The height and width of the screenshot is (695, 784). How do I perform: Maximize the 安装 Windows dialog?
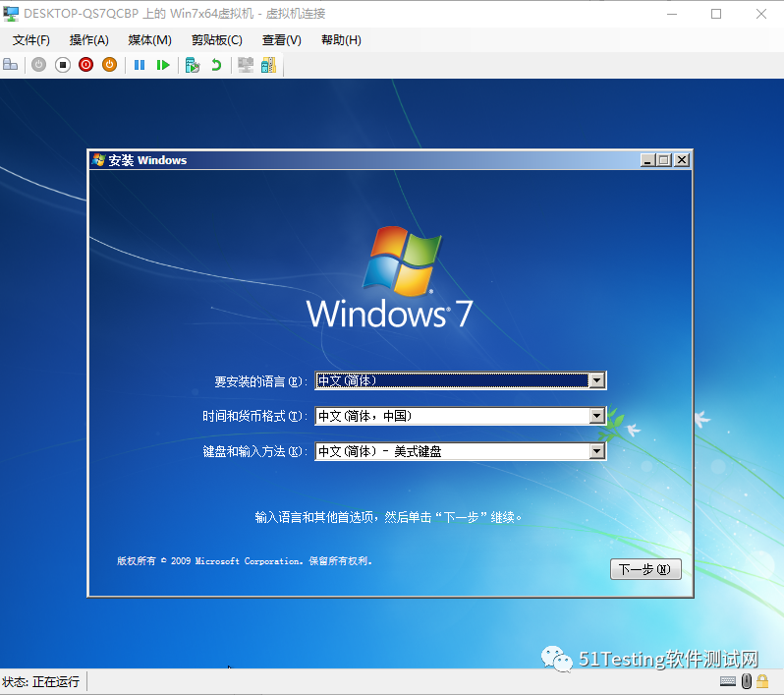pos(664,160)
